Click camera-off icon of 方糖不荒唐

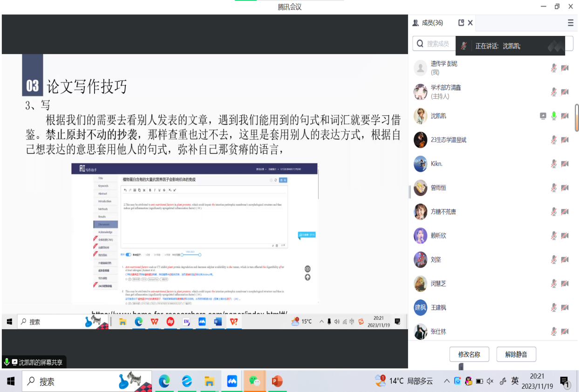pyautogui.click(x=565, y=212)
